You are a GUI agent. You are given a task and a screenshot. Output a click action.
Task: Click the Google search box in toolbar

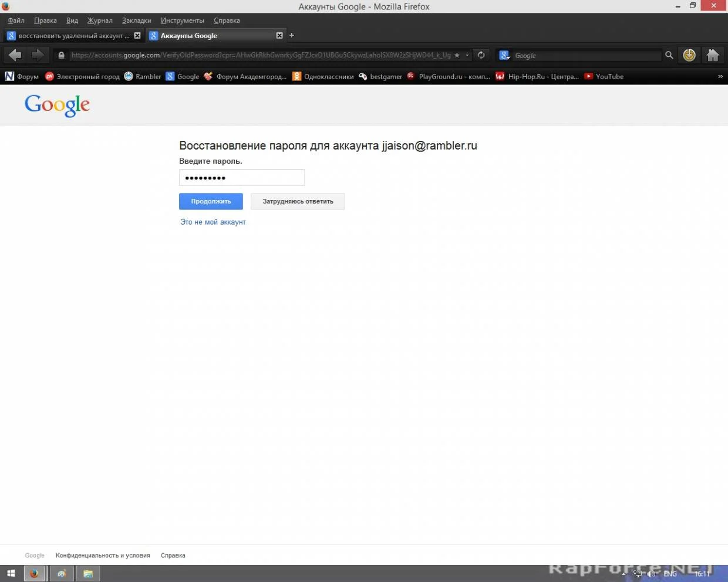[x=587, y=55]
